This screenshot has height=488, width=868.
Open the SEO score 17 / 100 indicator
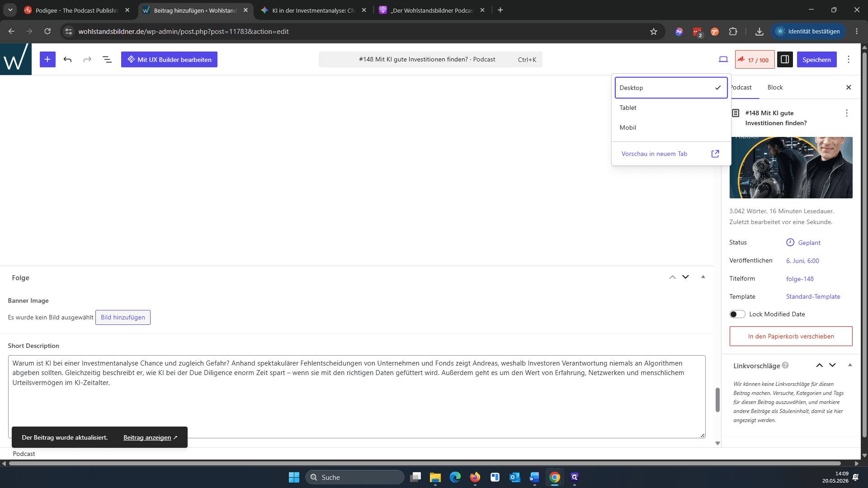click(x=755, y=60)
